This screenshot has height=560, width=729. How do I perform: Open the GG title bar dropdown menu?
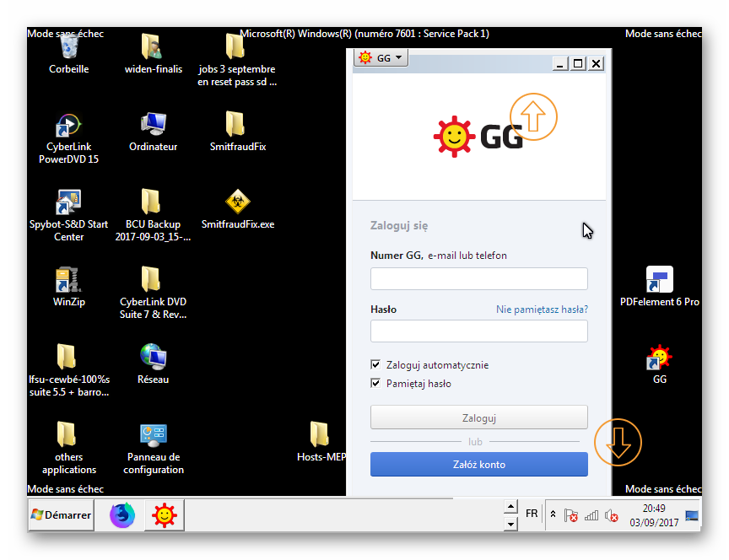381,58
